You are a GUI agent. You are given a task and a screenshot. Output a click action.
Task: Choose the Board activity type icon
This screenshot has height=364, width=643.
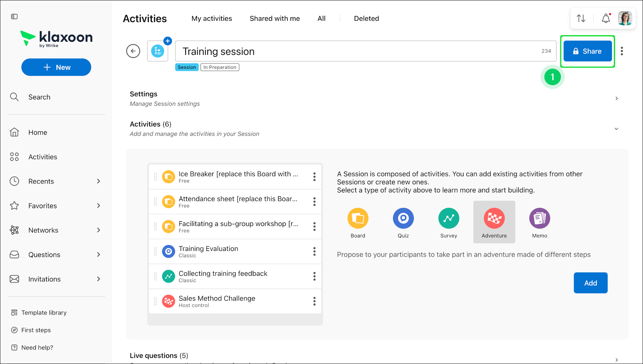358,218
